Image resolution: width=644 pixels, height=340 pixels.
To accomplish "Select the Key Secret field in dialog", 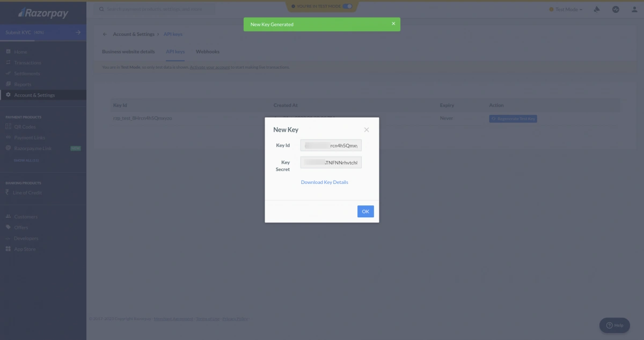I will (x=331, y=162).
